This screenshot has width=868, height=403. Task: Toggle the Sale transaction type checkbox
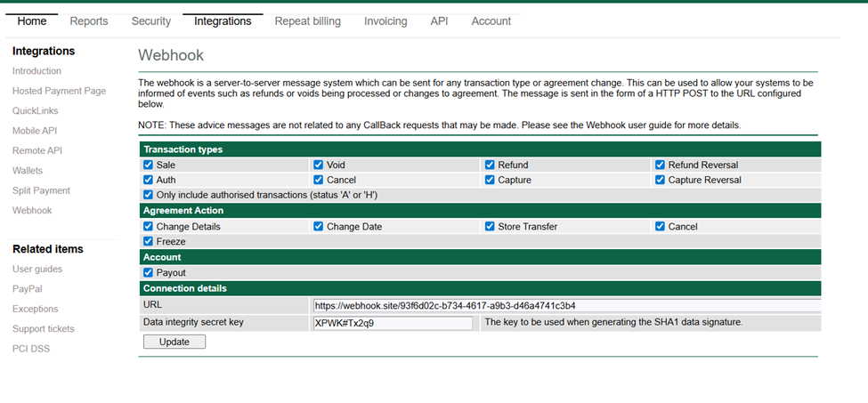148,165
